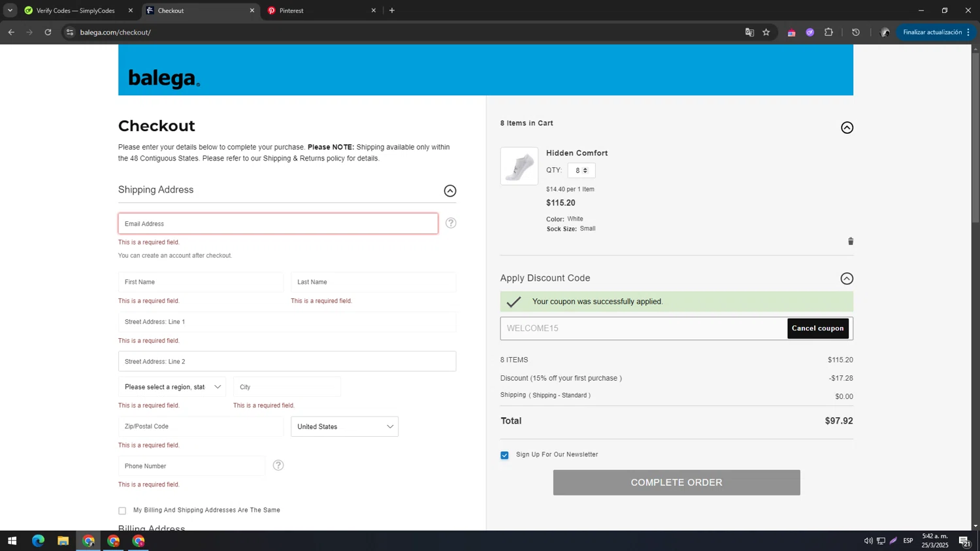
Task: Click the Cancel coupon button
Action: [x=817, y=328]
